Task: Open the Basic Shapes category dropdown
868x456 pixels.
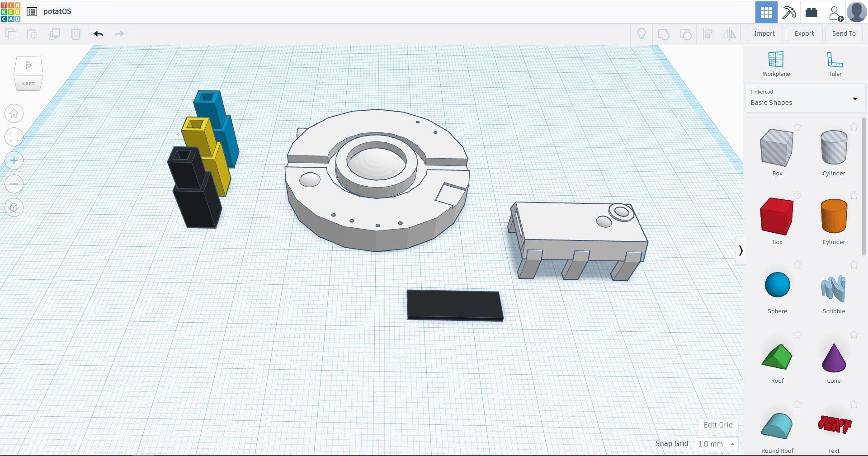Action: pyautogui.click(x=805, y=98)
